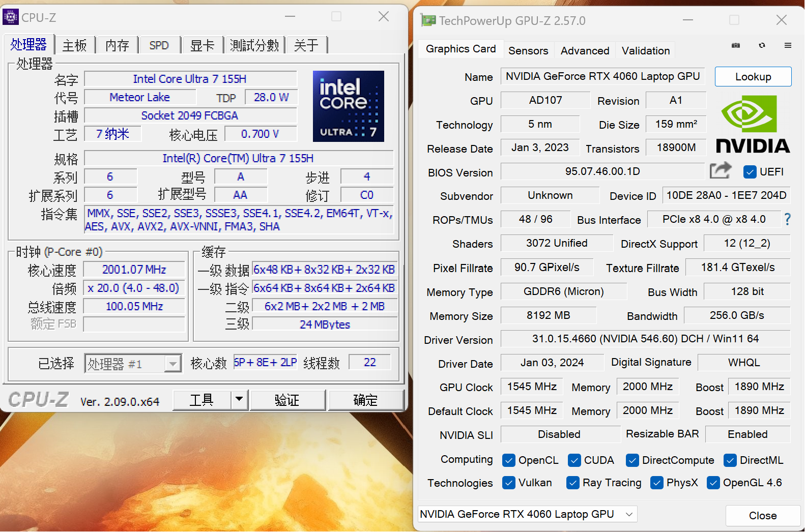Click the GPU-Z refresh icon

click(762, 45)
